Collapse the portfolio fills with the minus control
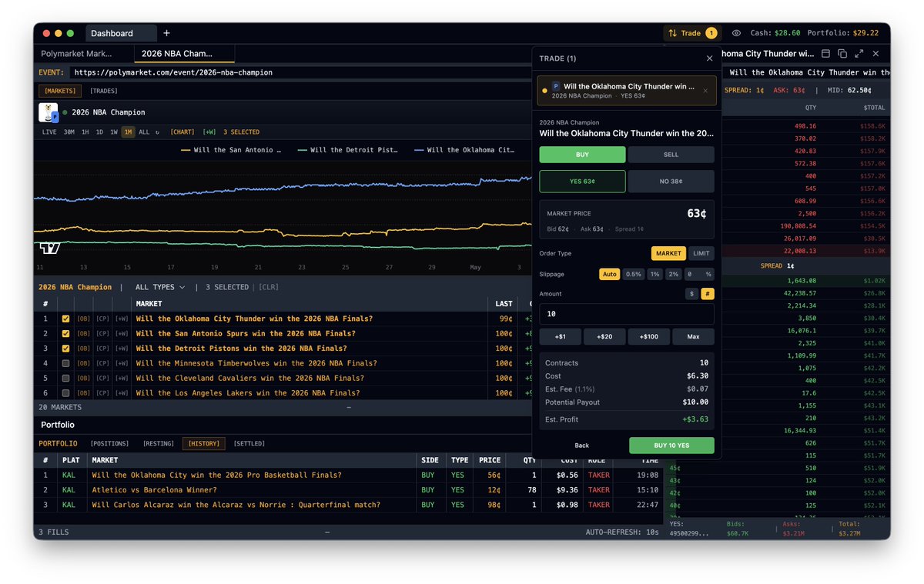This screenshot has height=584, width=924. point(327,532)
